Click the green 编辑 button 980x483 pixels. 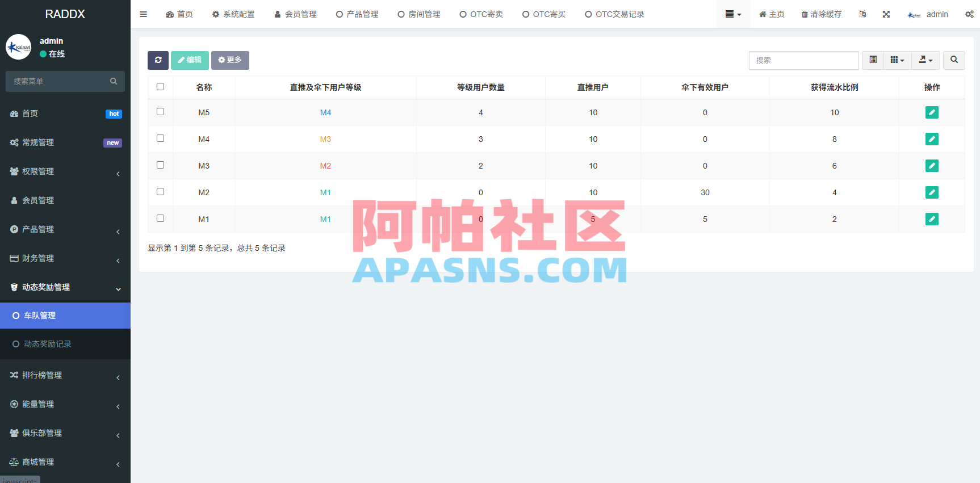pyautogui.click(x=190, y=60)
